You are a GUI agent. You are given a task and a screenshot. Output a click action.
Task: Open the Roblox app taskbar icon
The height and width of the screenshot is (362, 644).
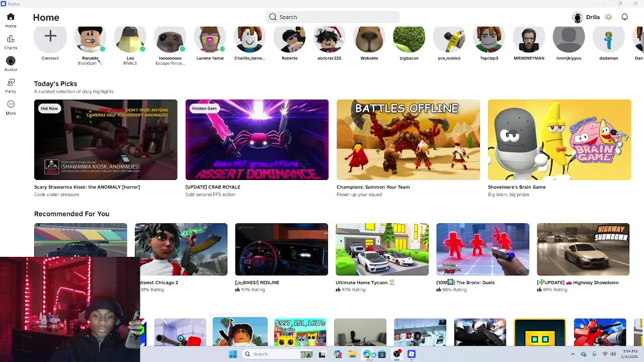pos(412,354)
